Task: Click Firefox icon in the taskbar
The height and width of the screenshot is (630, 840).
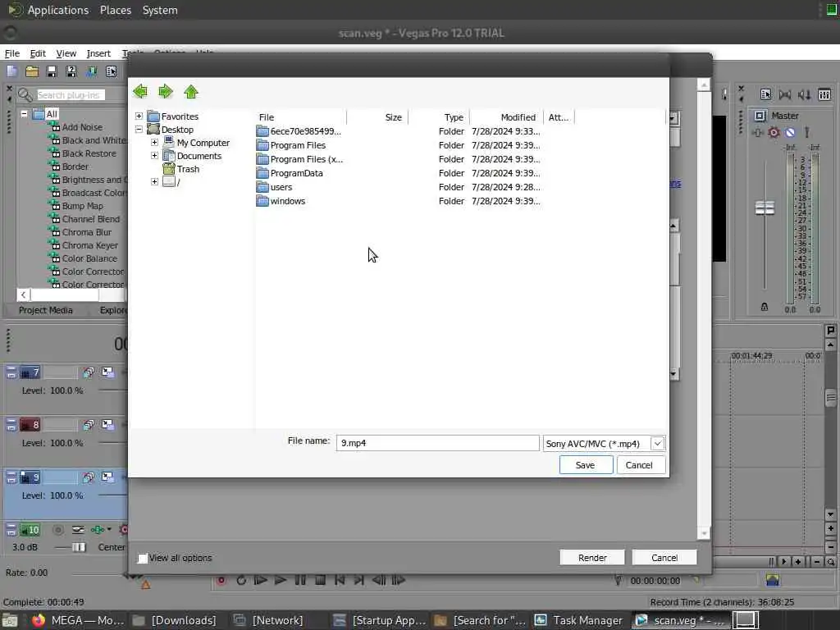Action: [x=38, y=620]
